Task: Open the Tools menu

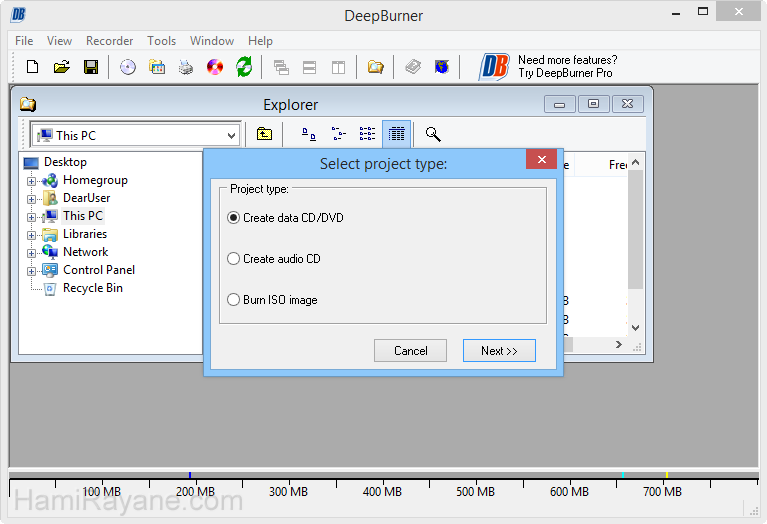Action: point(161,41)
